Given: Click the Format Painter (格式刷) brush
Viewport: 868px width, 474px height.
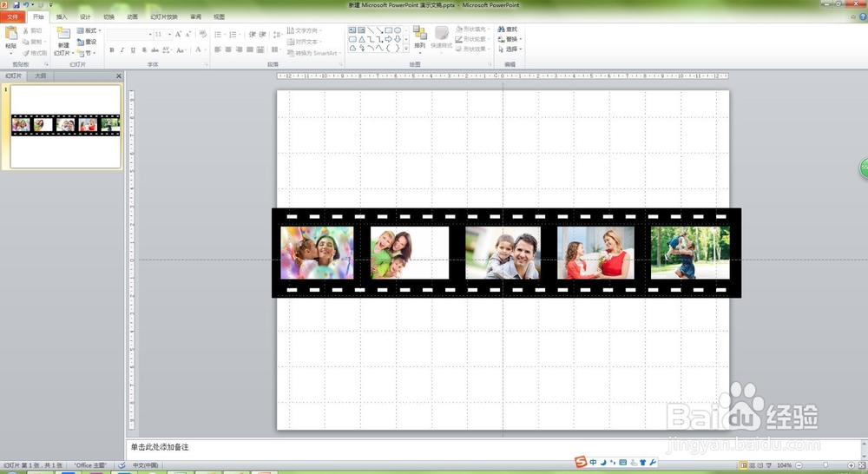Looking at the screenshot, I should 35,53.
